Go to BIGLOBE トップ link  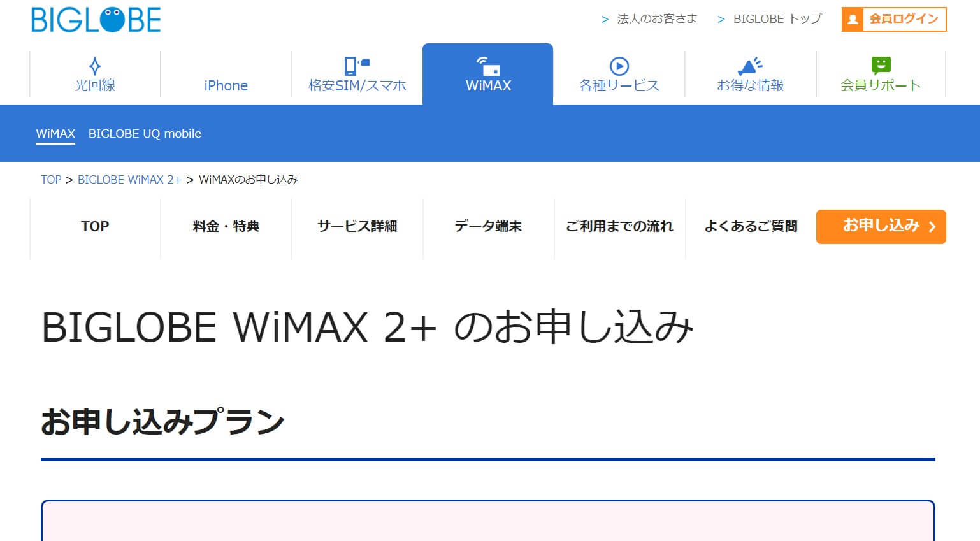click(777, 19)
